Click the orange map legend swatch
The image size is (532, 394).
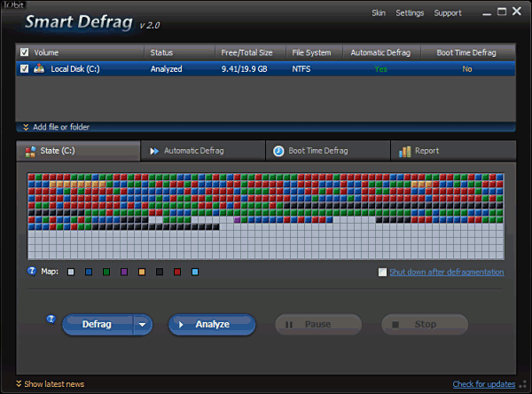click(x=142, y=272)
